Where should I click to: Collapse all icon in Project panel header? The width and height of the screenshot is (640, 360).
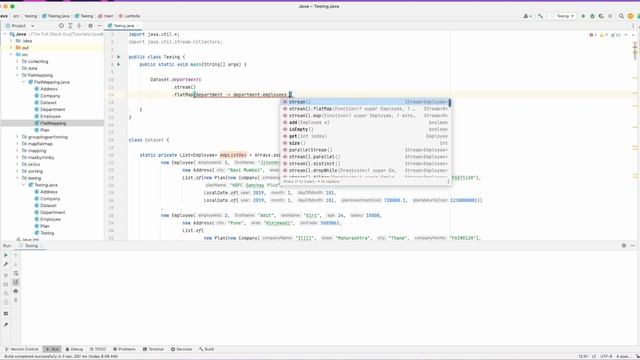(79, 25)
